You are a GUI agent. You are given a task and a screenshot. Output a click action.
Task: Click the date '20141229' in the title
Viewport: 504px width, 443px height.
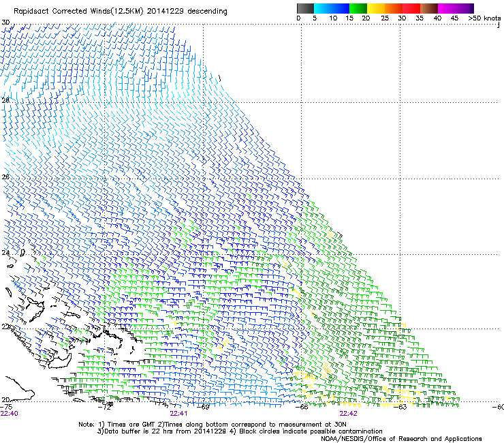pos(165,12)
